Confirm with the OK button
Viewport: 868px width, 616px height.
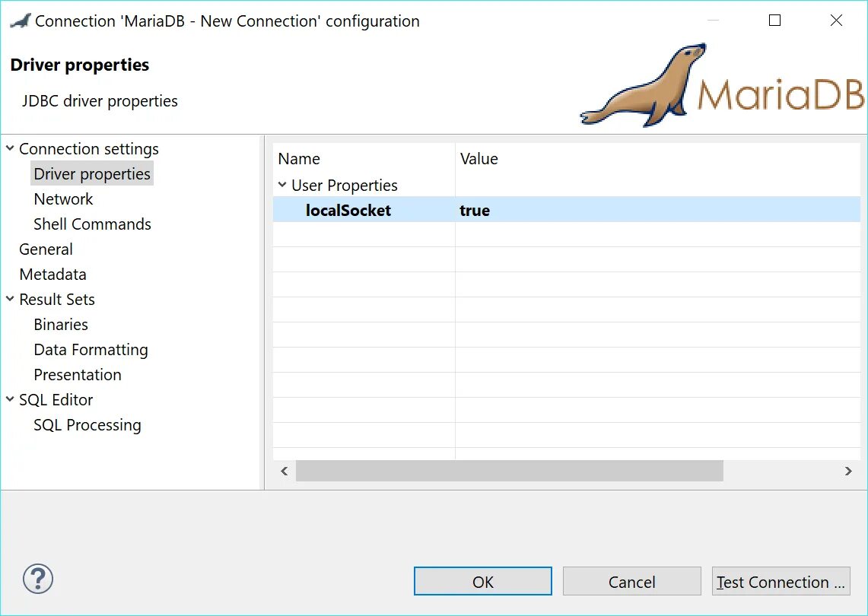point(483,581)
